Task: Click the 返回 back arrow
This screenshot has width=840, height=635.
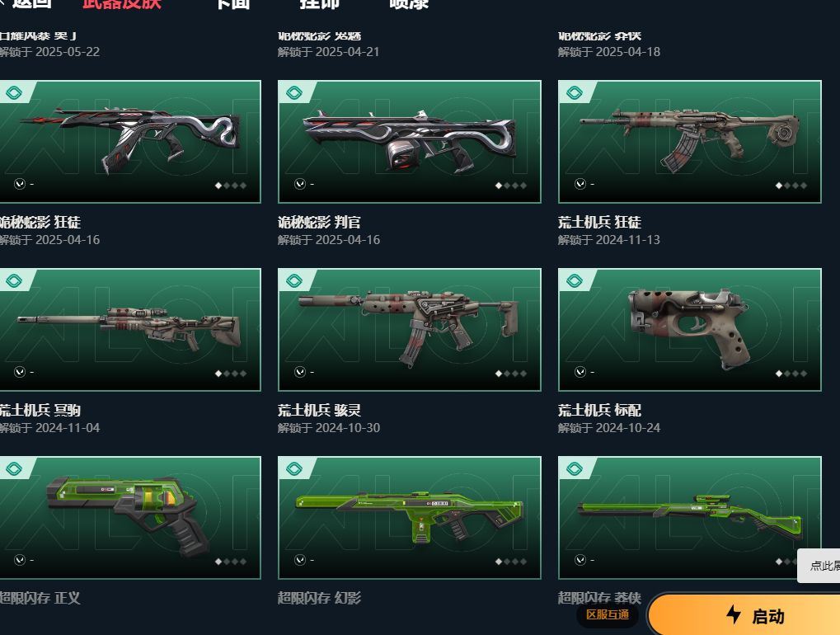Action: tap(3, 3)
